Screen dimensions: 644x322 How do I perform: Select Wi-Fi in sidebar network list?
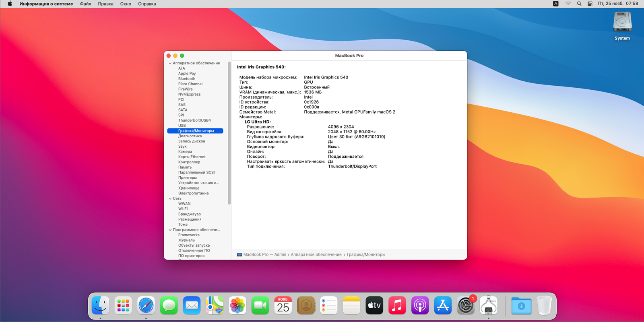tap(183, 209)
